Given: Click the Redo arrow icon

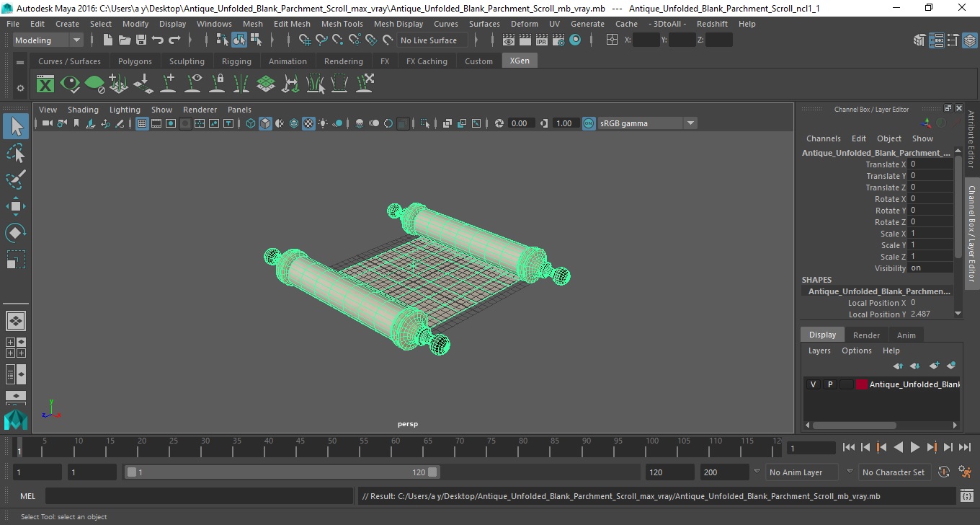Looking at the screenshot, I should coord(174,40).
